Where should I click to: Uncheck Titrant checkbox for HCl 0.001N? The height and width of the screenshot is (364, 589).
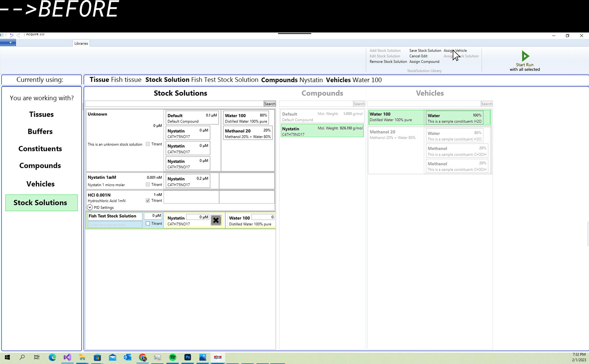pyautogui.click(x=148, y=200)
